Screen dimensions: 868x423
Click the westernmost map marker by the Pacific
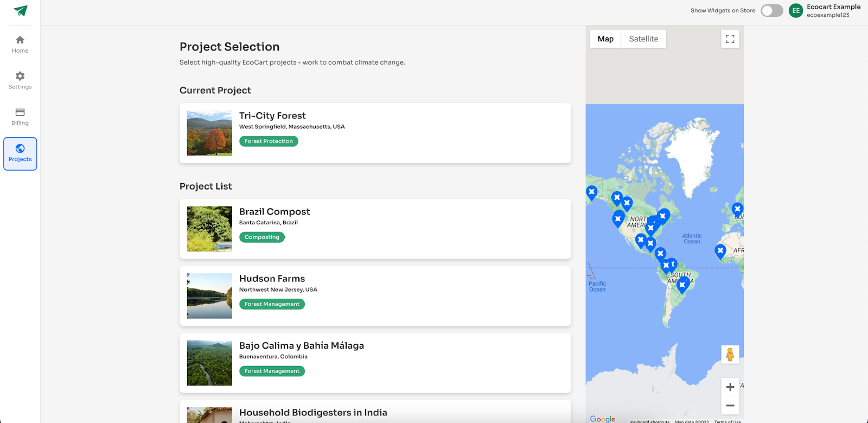(x=591, y=193)
